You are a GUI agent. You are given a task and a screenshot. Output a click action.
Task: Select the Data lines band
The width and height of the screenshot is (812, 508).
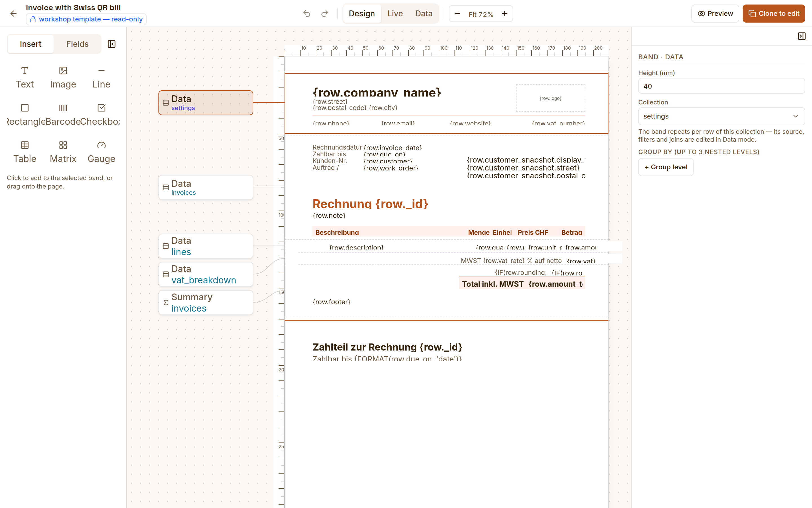[x=206, y=246]
